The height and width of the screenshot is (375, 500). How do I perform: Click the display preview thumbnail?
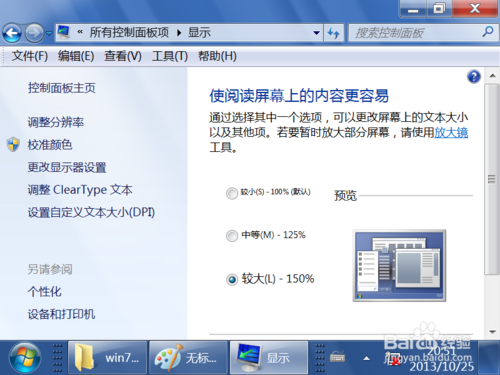tap(399, 266)
